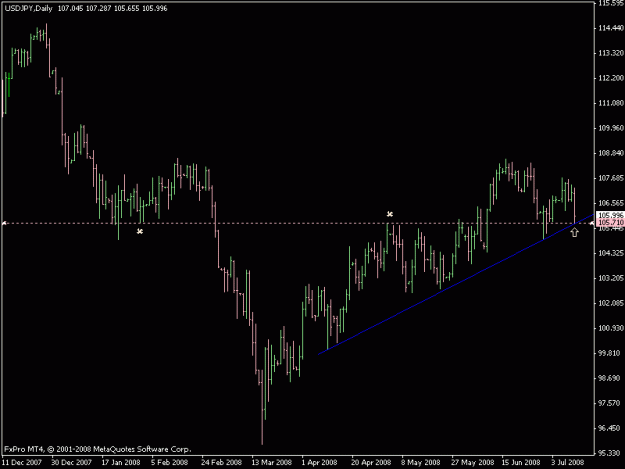The width and height of the screenshot is (625, 469).
Task: Select the dashed horizontal level line
Action: point(297,223)
